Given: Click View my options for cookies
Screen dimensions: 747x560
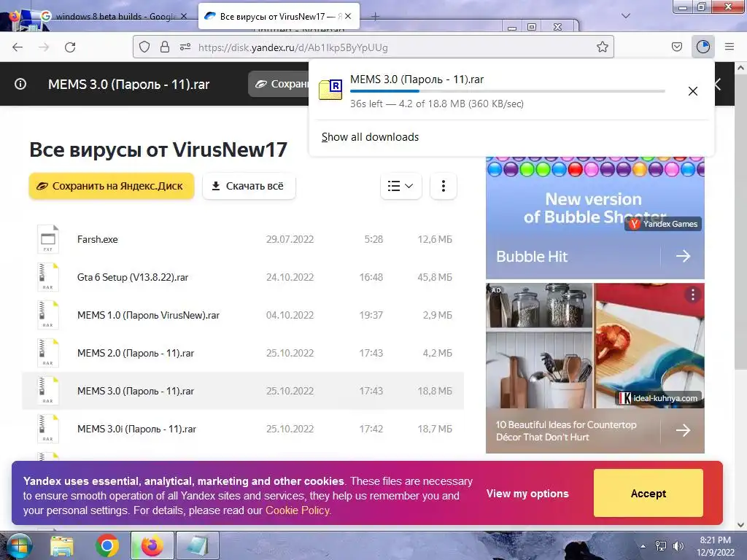Looking at the screenshot, I should pos(527,494).
